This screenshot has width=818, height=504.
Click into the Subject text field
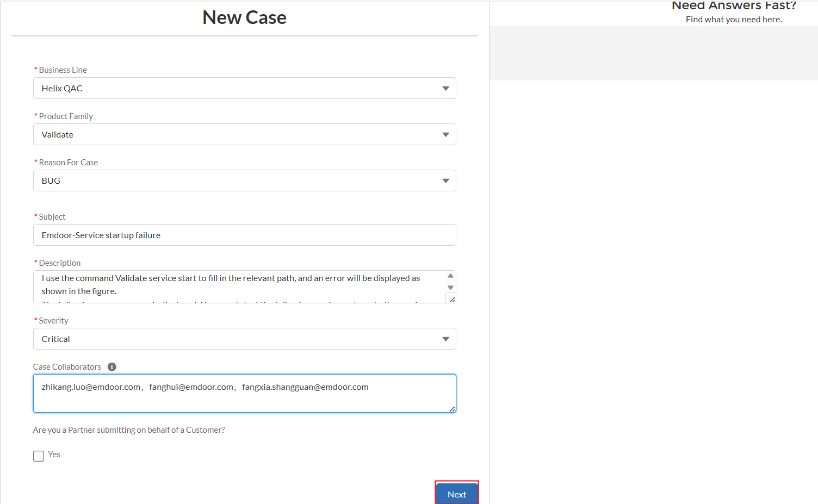pyautogui.click(x=244, y=235)
